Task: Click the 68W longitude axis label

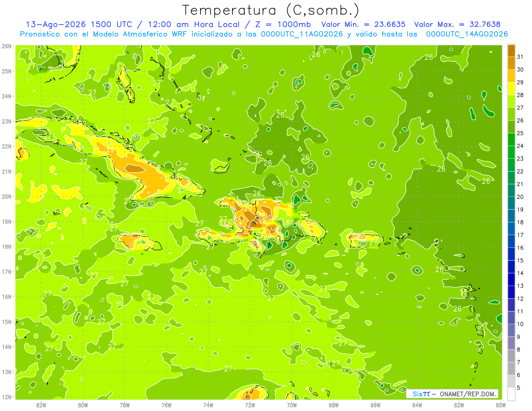Action: (333, 404)
